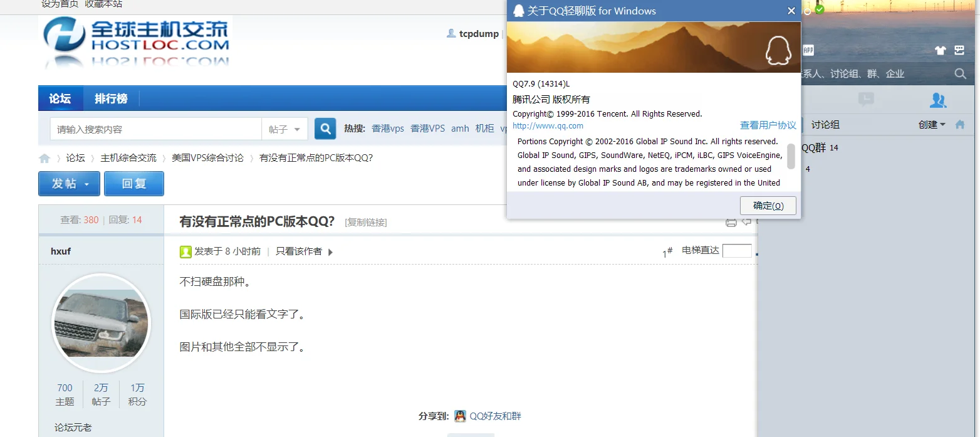Close the 关于QQ轻聊版 dialog
This screenshot has height=437, width=980.
(791, 11)
